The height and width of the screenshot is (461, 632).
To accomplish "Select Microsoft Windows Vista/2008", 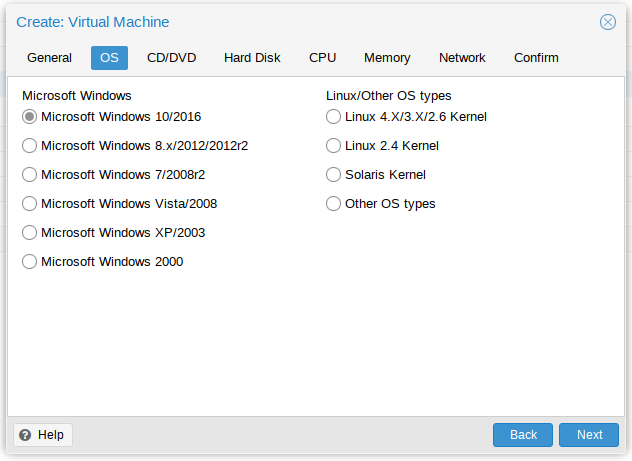I will pyautogui.click(x=29, y=204).
